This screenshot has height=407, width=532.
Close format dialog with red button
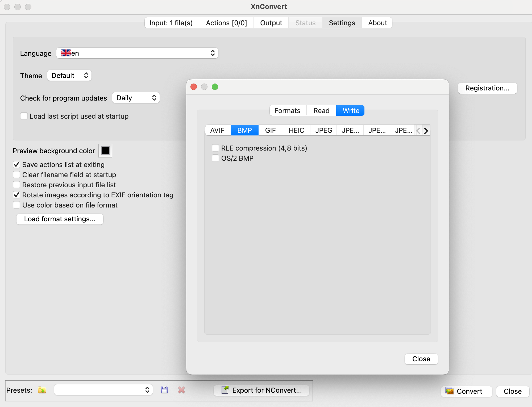coord(194,87)
